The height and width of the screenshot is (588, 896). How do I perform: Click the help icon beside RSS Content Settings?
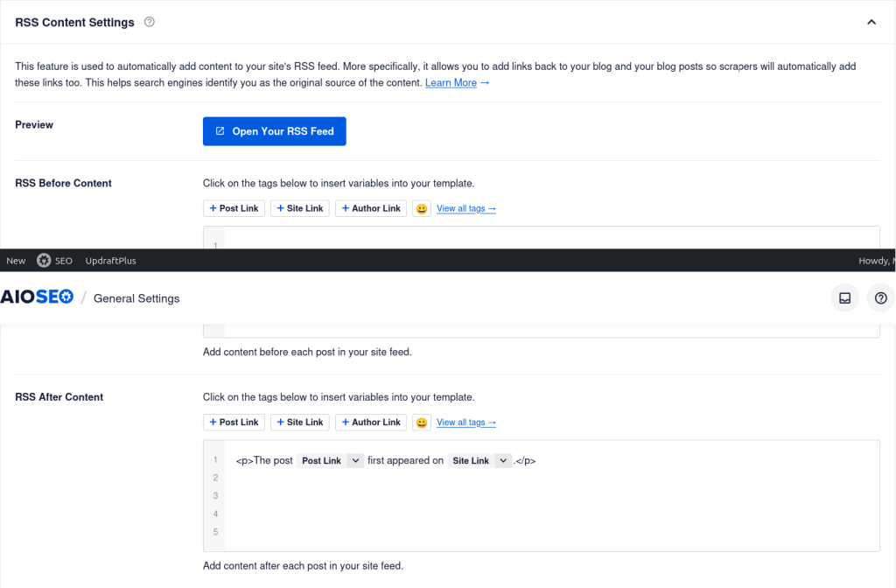tap(149, 22)
